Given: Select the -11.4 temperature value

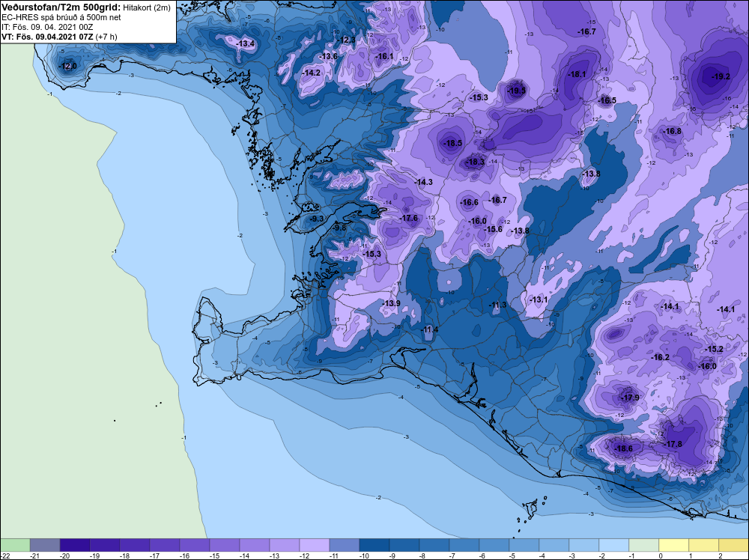Looking at the screenshot, I should (429, 329).
